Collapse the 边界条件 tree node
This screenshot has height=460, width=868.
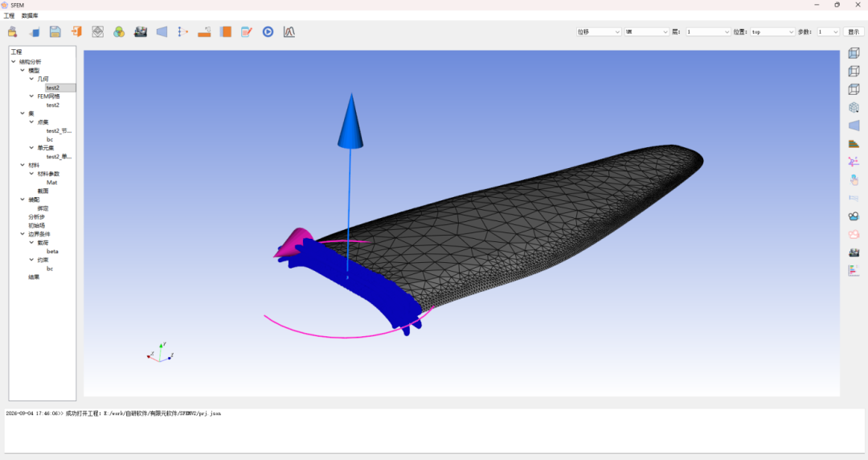[23, 234]
